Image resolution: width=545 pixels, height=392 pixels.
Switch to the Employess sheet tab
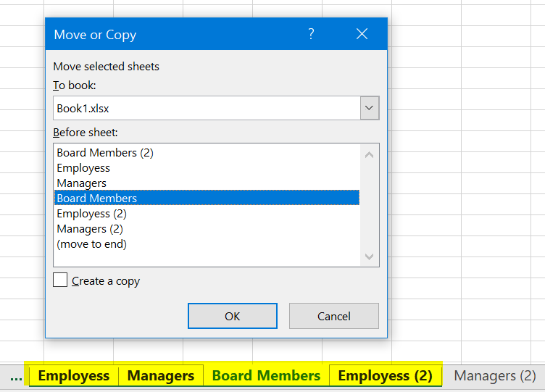(73, 375)
